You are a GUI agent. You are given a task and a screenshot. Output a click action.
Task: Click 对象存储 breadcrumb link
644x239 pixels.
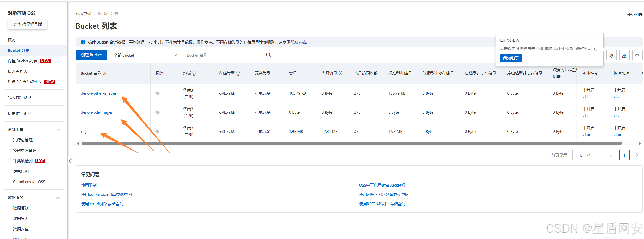[83, 14]
